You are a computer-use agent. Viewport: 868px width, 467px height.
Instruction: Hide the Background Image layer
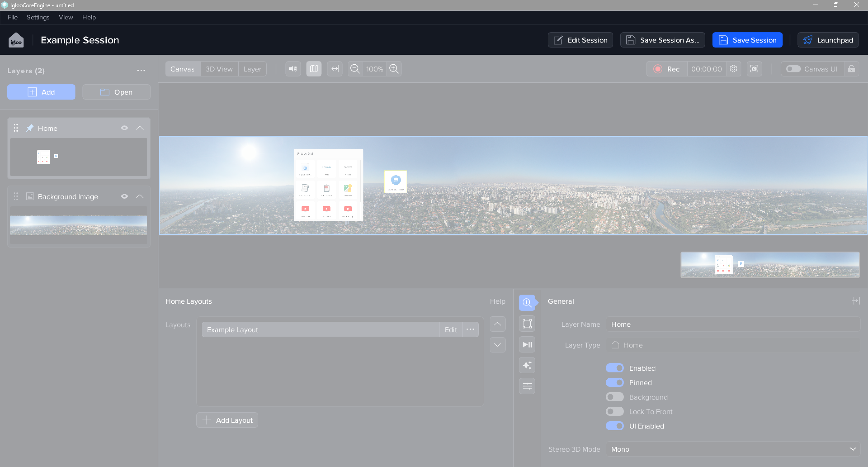pyautogui.click(x=124, y=196)
